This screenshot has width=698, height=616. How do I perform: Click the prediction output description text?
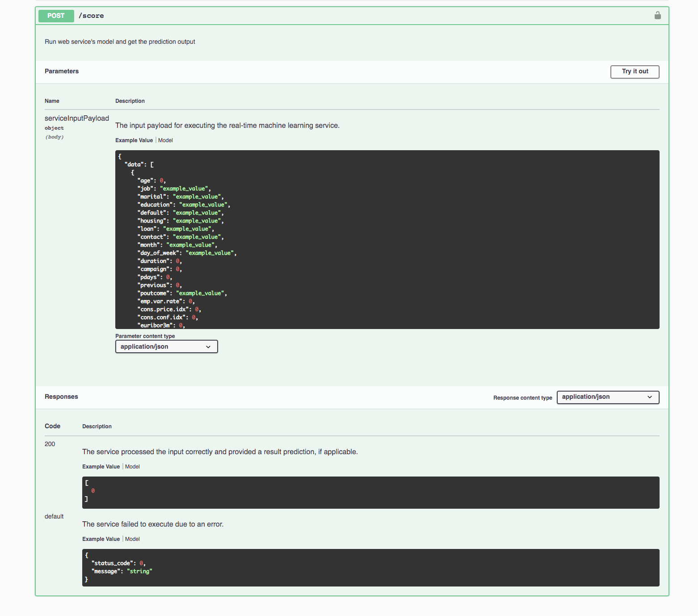(x=120, y=42)
